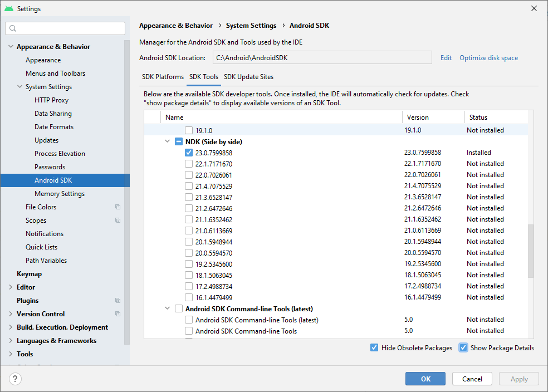The width and height of the screenshot is (548, 392).
Task: Click the copy icon beside Plugins
Action: point(118,301)
